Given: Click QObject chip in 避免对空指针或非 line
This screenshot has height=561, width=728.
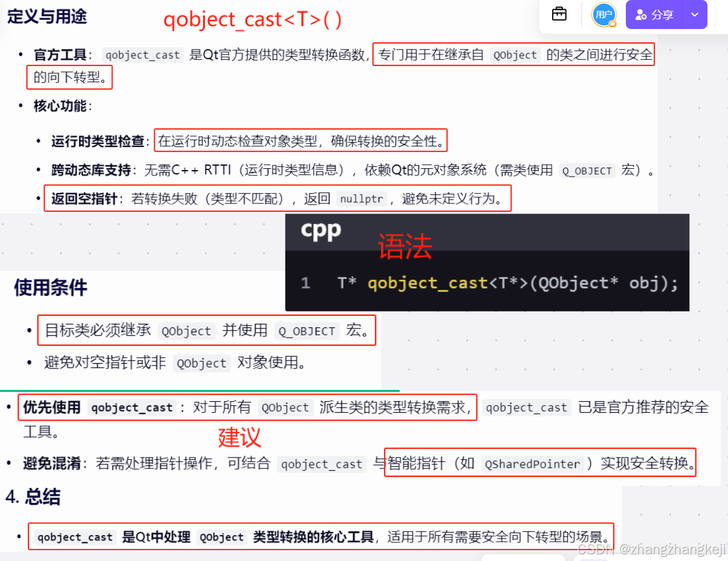Looking at the screenshot, I should pyautogui.click(x=201, y=363).
